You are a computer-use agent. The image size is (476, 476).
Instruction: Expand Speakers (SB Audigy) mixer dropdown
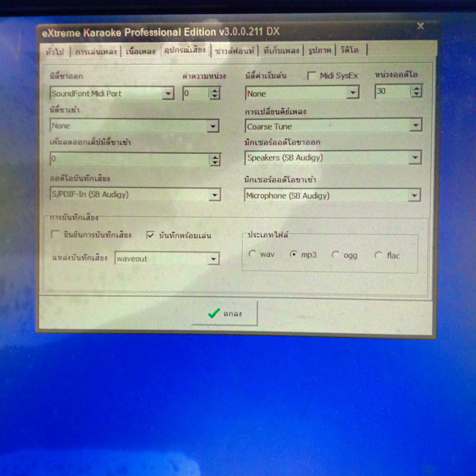point(415,157)
